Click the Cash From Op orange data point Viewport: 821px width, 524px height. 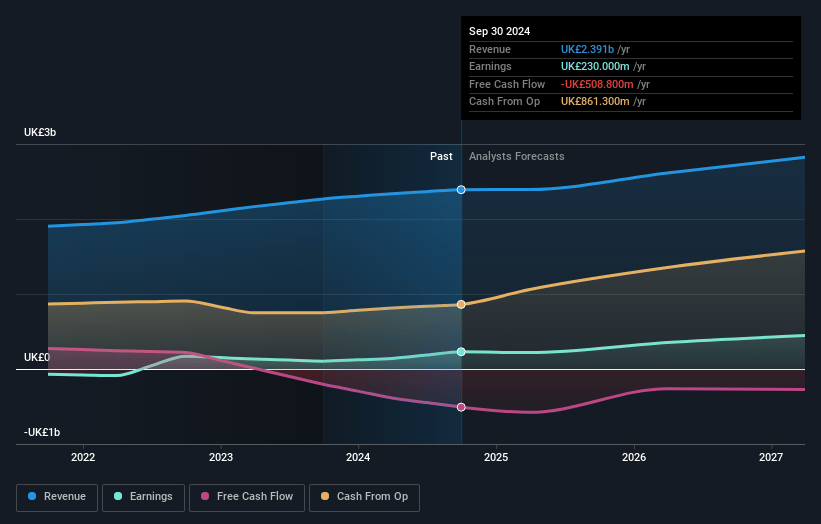461,304
